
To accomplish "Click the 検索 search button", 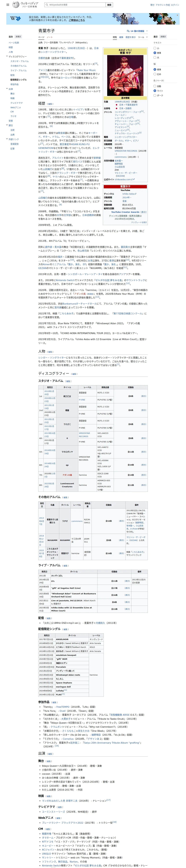I will (x=109, y=5).
